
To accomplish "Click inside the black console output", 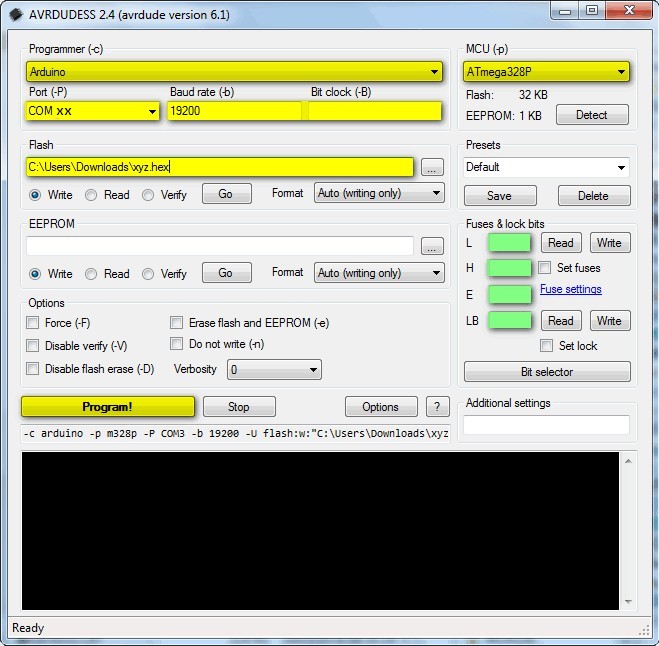I will (x=320, y=531).
